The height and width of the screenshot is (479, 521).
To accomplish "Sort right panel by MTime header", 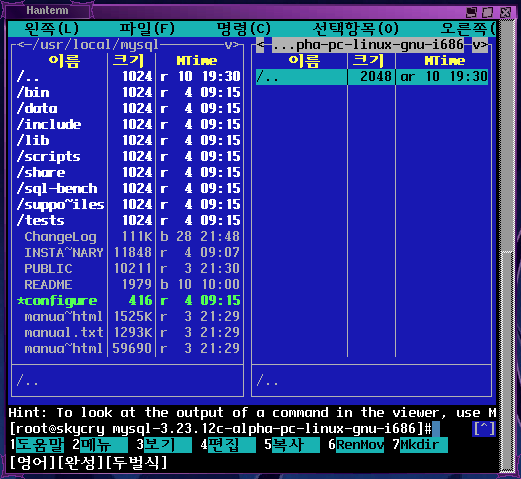I will tap(445, 61).
